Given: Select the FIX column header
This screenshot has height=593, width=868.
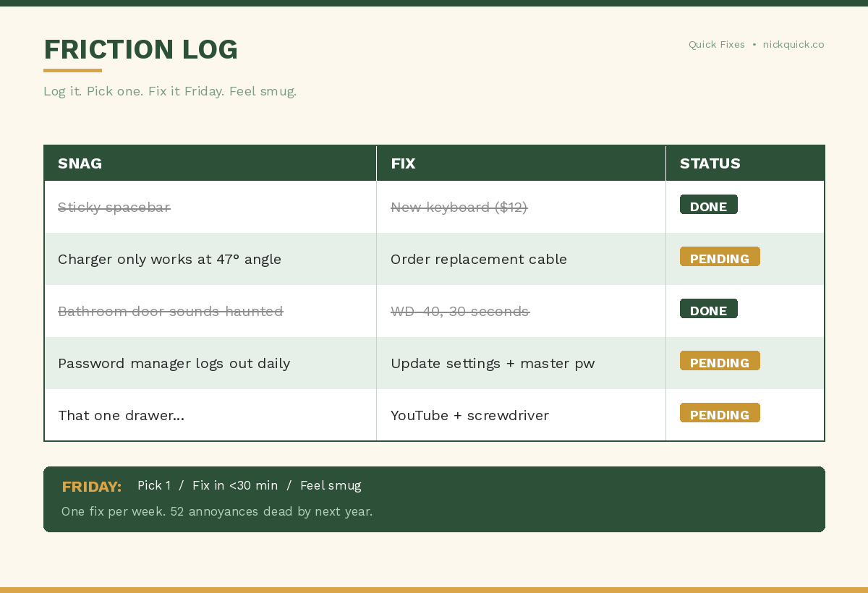Looking at the screenshot, I should coord(403,163).
